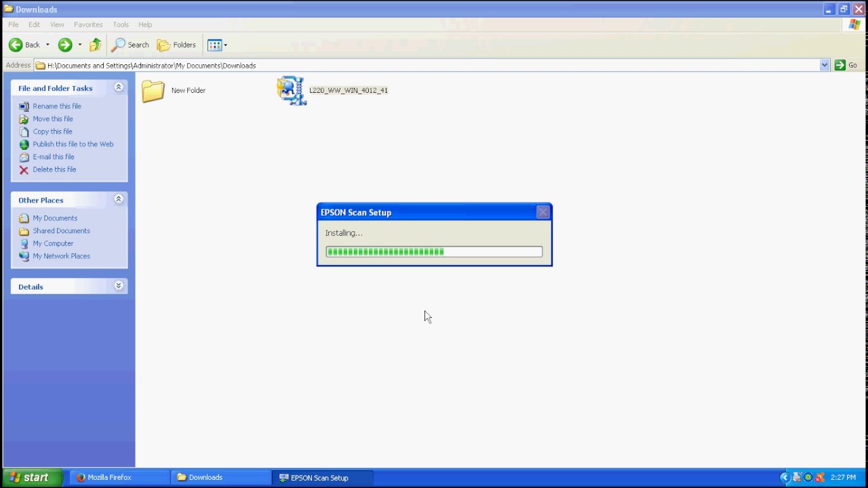
Task: Open the Favorites menu
Action: [88, 24]
